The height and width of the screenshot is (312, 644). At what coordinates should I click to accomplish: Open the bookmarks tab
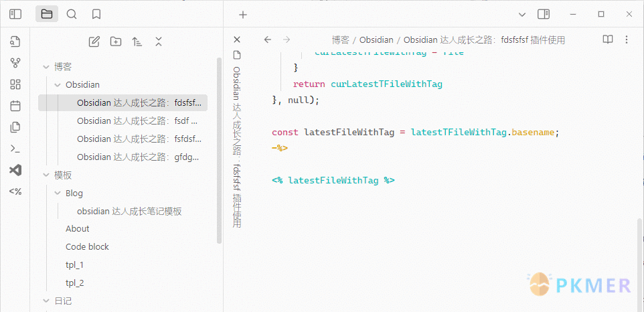click(x=96, y=14)
